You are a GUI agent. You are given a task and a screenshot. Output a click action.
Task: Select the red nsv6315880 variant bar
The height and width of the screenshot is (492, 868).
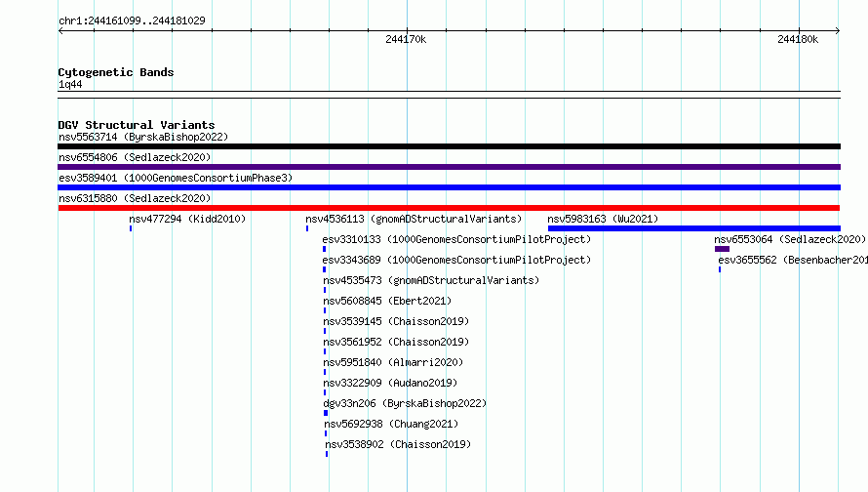click(x=449, y=208)
